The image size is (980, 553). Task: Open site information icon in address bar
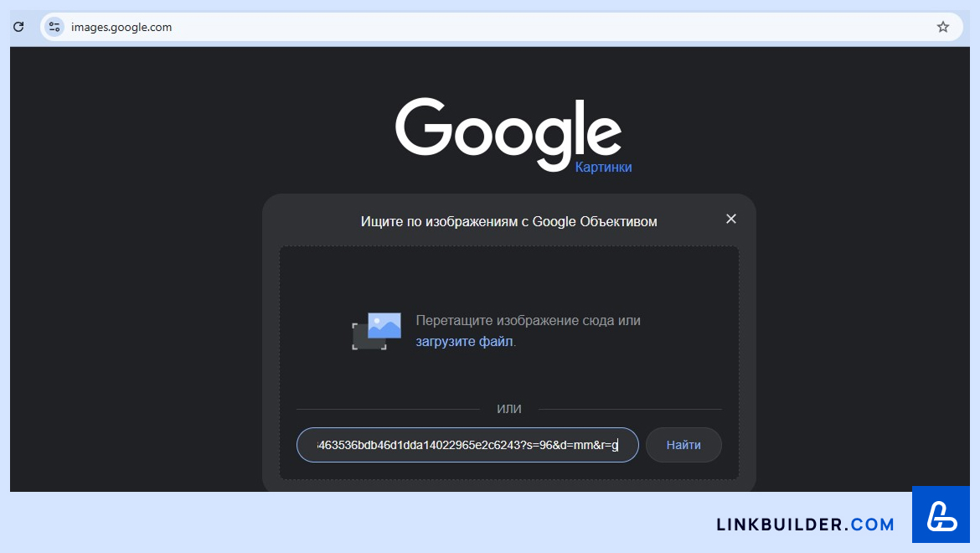pos(54,27)
